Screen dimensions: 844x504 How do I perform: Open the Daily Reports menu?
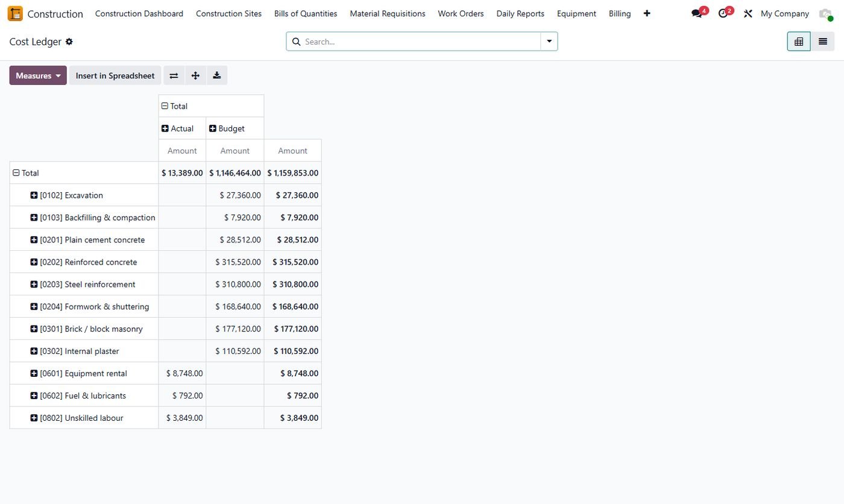tap(520, 13)
